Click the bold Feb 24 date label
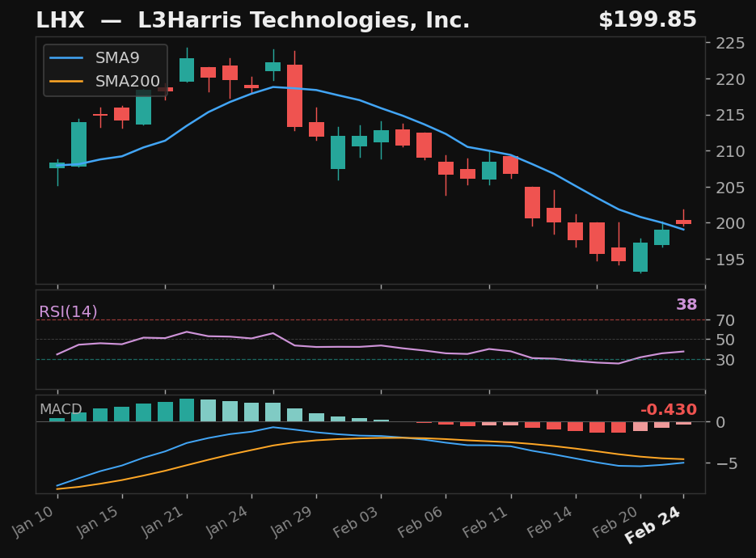This screenshot has height=558, width=756. pyautogui.click(x=653, y=525)
